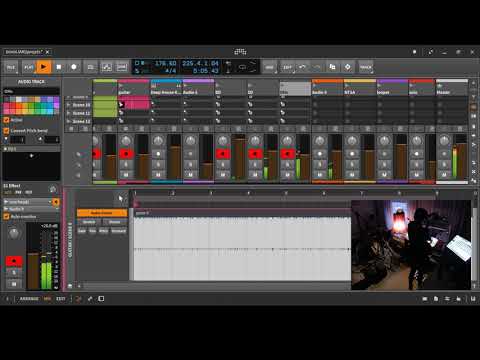Select the looper track header

[392, 88]
